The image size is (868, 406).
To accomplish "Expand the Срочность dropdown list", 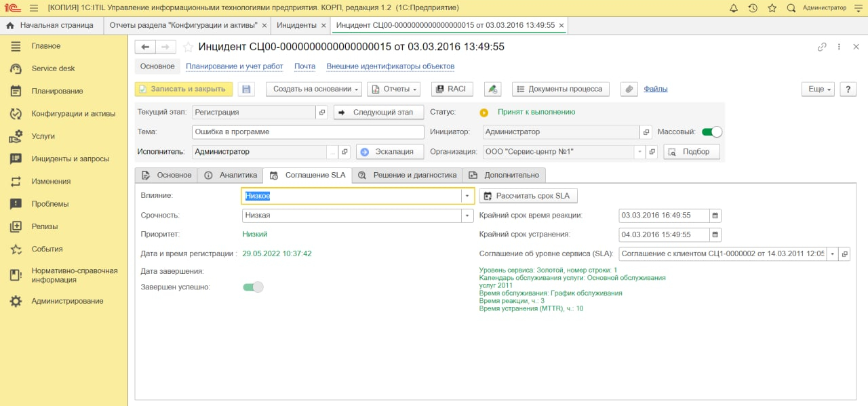I will [467, 216].
